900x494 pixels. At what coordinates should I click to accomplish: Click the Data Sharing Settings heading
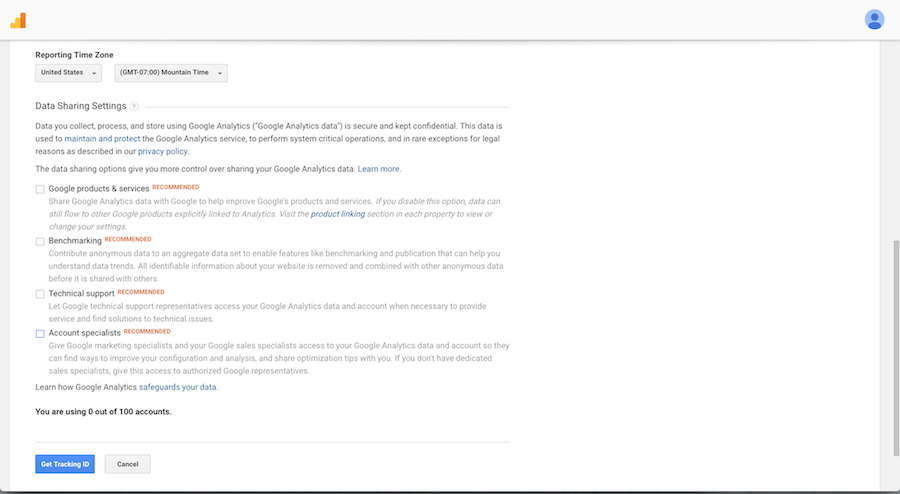pyautogui.click(x=81, y=106)
